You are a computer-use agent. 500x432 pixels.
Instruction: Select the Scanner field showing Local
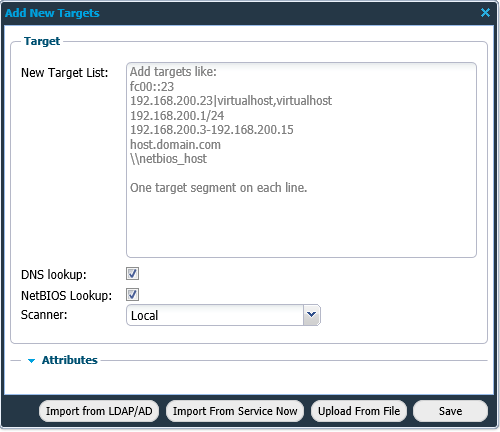tap(223, 315)
